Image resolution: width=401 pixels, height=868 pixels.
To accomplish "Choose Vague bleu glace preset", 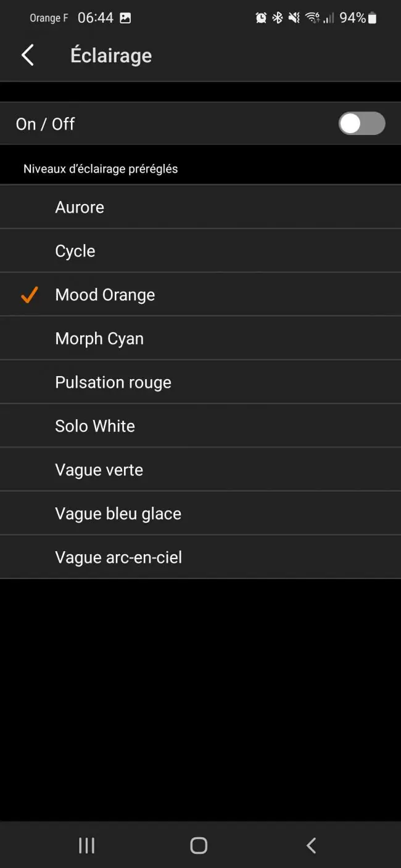I will [200, 514].
